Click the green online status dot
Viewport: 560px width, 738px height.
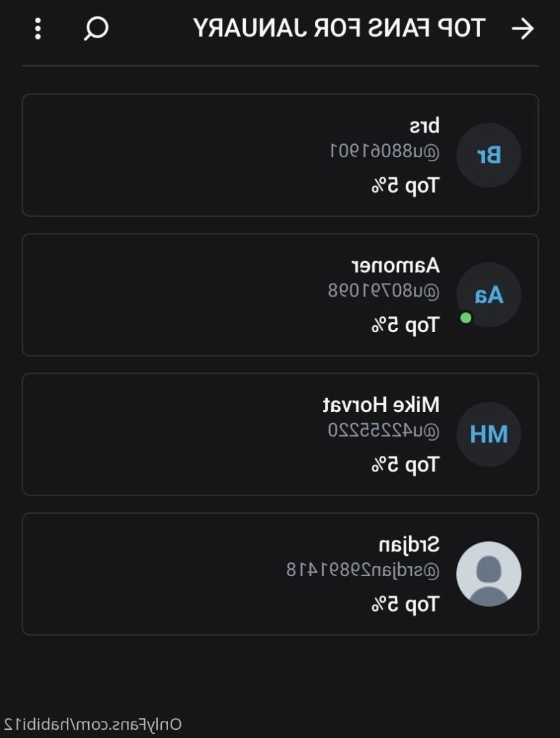466,318
